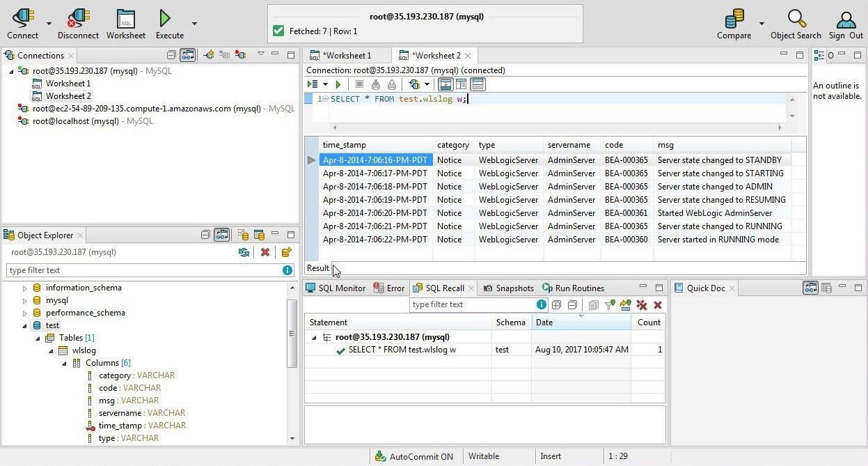Viewport: 868px width, 466px height.
Task: Sort results by time_stamp column header
Action: click(x=376, y=145)
